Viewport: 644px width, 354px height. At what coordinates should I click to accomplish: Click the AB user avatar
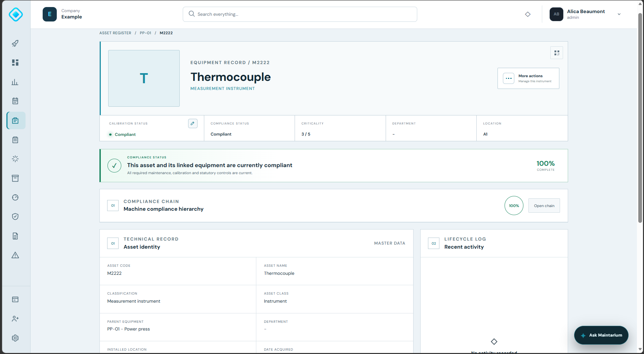coord(556,14)
